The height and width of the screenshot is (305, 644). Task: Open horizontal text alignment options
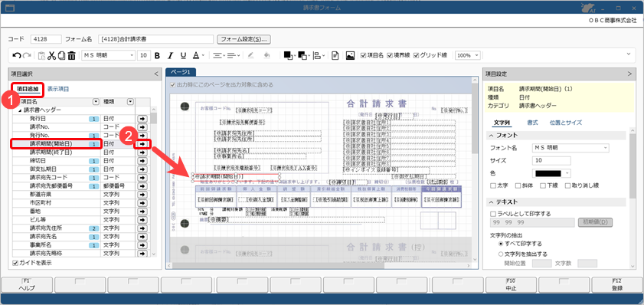click(218, 55)
